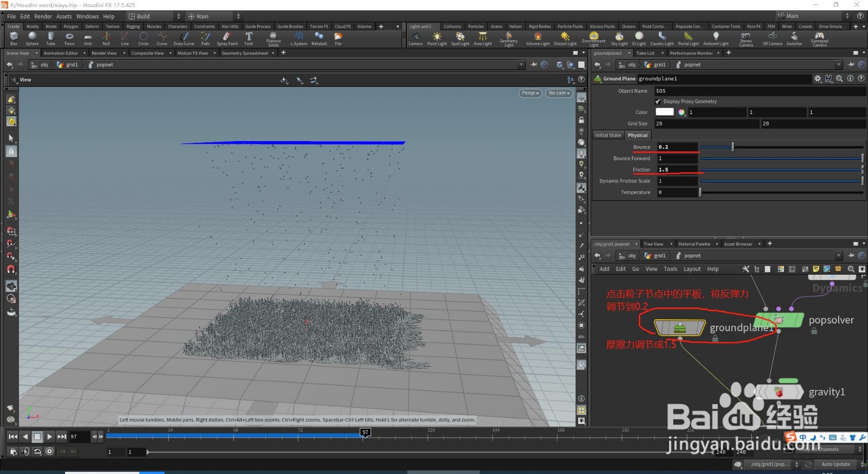Image resolution: width=868 pixels, height=474 pixels.
Task: Expand the parameter pane path dropdown
Action: [x=839, y=65]
